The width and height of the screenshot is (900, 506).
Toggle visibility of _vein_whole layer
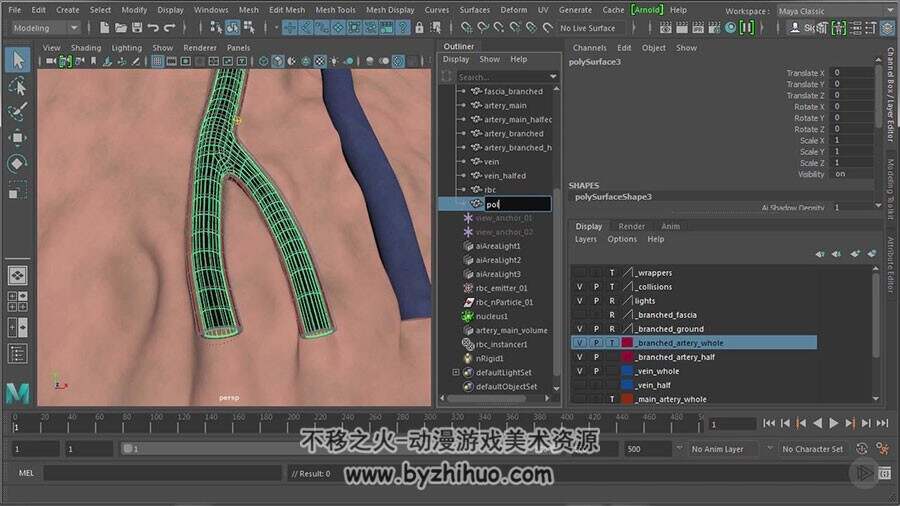click(580, 371)
